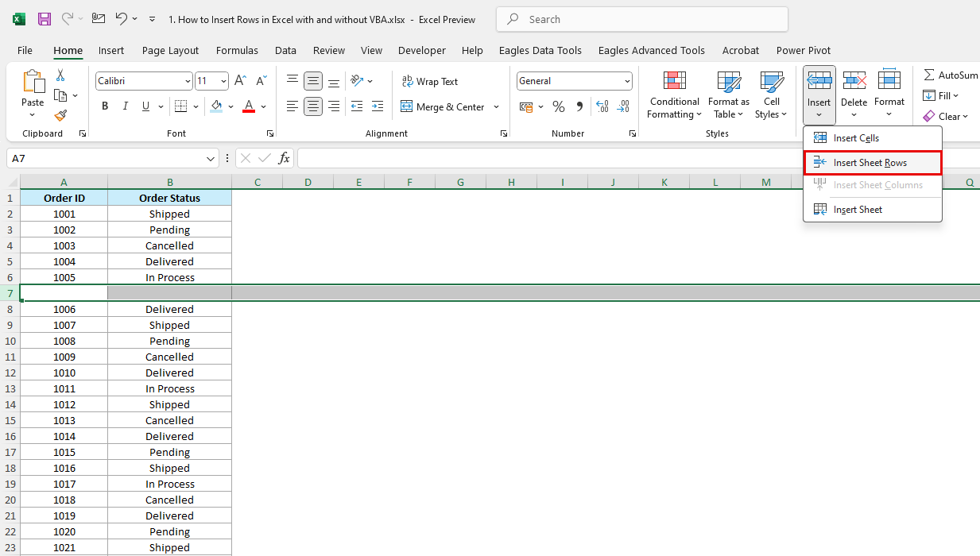Screen dimensions: 980x556
Task: Select the In Process cell in row 13
Action: 169,388
